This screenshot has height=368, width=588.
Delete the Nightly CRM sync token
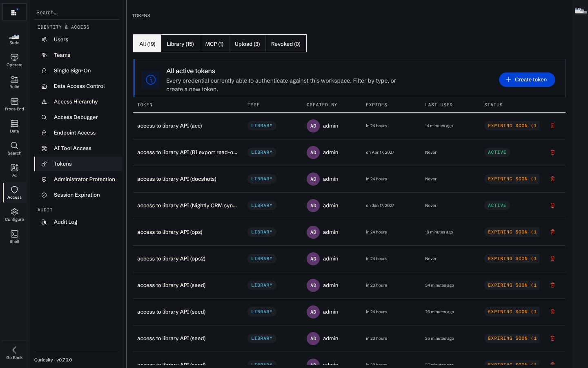[552, 206]
